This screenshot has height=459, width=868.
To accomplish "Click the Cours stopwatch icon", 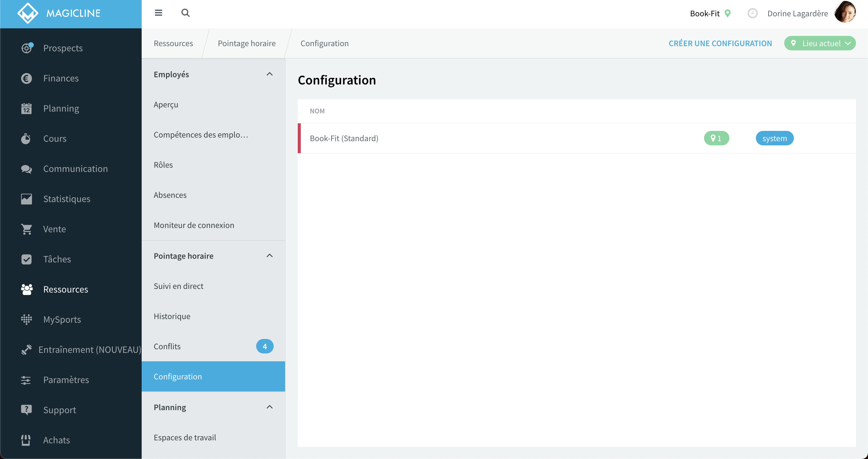I will coord(26,139).
